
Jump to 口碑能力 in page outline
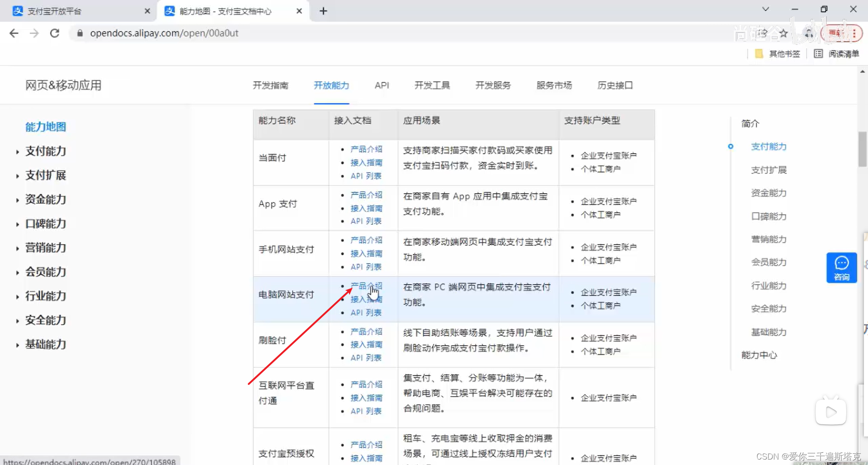coord(769,217)
